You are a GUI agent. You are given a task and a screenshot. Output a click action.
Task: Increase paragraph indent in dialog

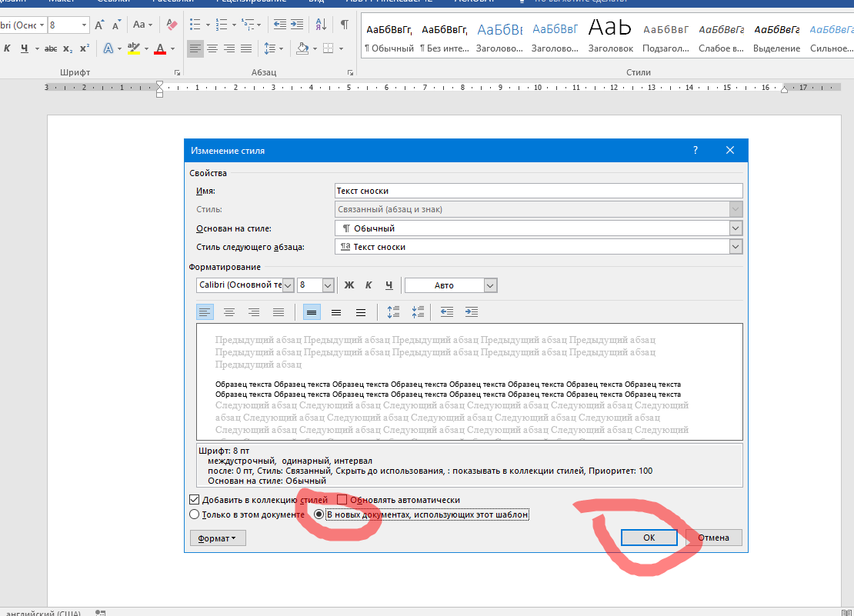pyautogui.click(x=472, y=312)
